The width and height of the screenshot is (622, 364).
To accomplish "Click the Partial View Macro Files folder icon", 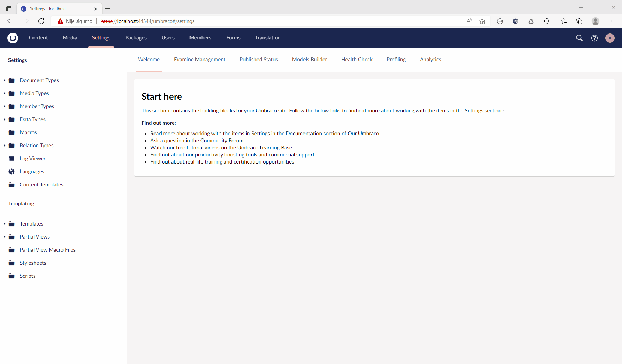I will pyautogui.click(x=12, y=250).
